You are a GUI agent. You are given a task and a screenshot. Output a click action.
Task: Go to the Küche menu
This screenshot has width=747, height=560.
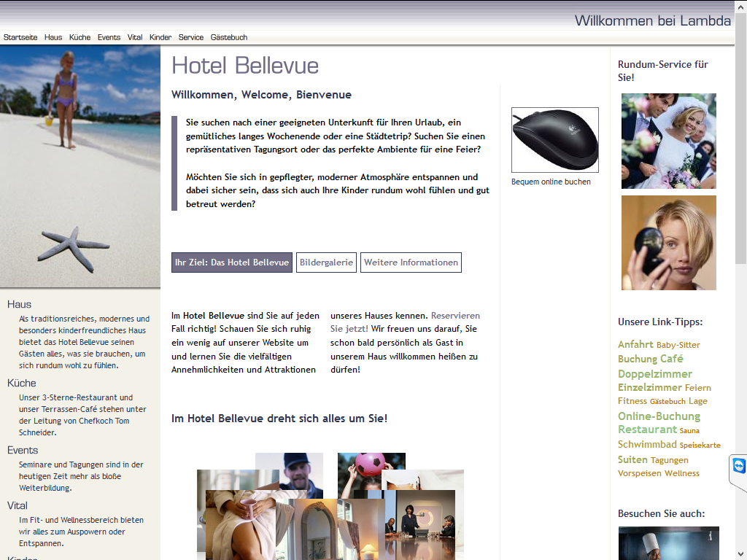[x=80, y=37]
